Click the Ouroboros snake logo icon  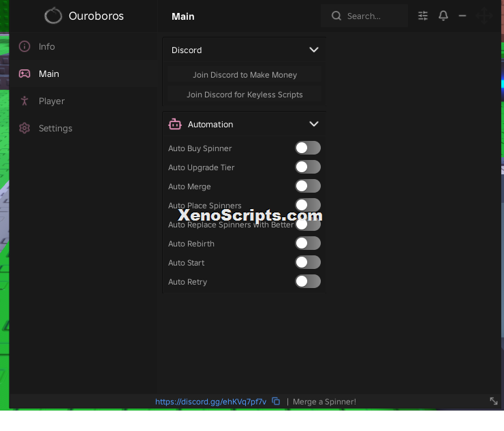pos(53,16)
